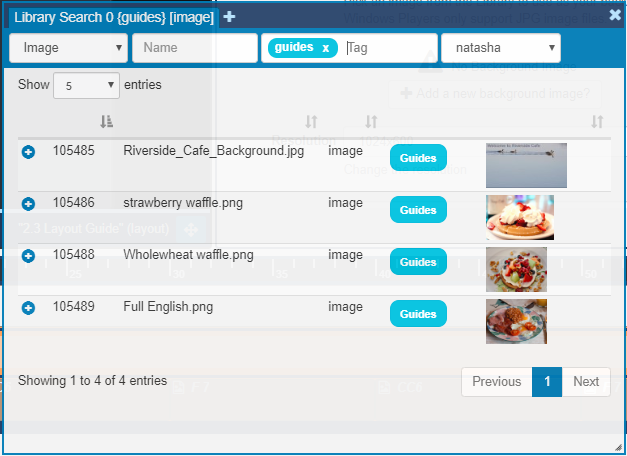
Task: Change the Show entries count dropdown
Action: tap(86, 86)
